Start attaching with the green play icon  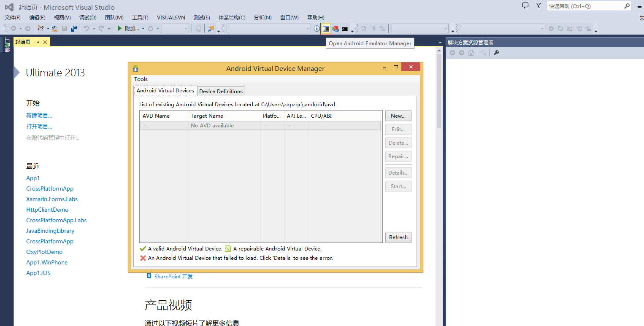[x=120, y=29]
